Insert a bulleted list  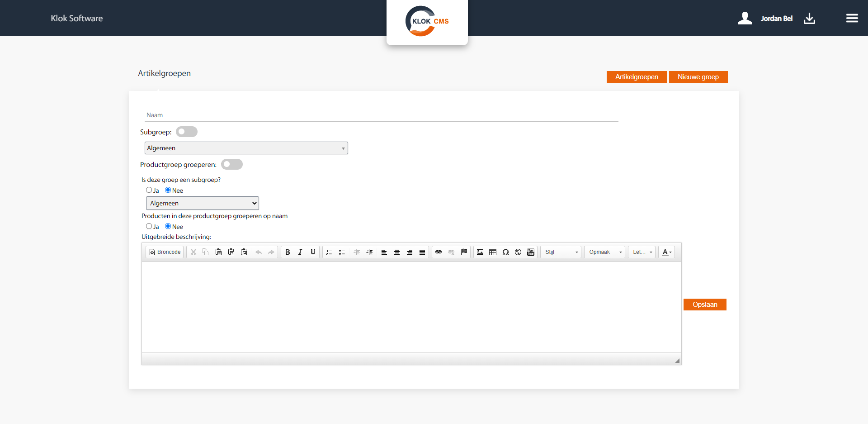click(x=342, y=252)
